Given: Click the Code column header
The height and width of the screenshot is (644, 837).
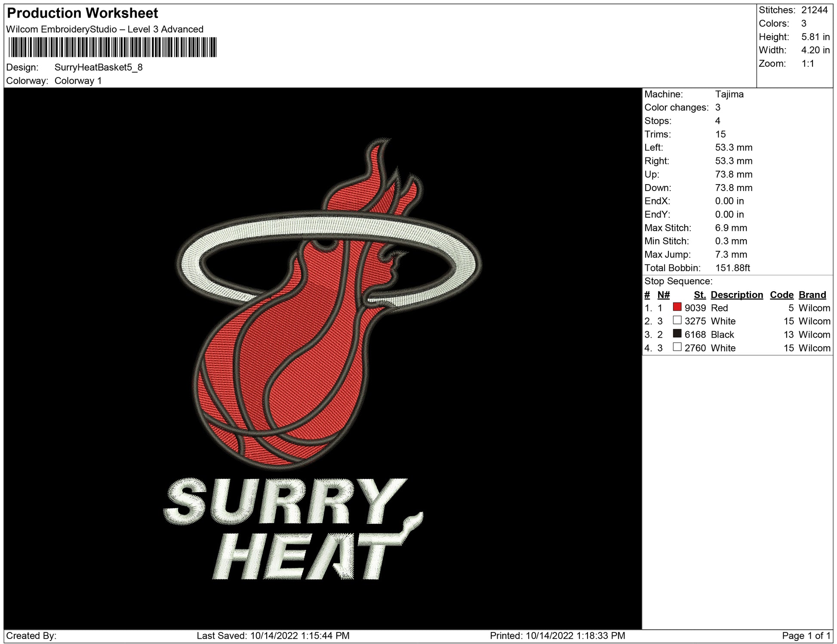Looking at the screenshot, I should click(781, 295).
